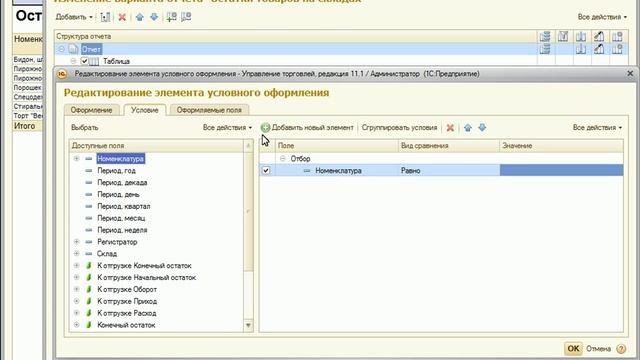The image size is (640, 360).
Task: Open Все действия menu in background report variant window
Action: point(602,17)
